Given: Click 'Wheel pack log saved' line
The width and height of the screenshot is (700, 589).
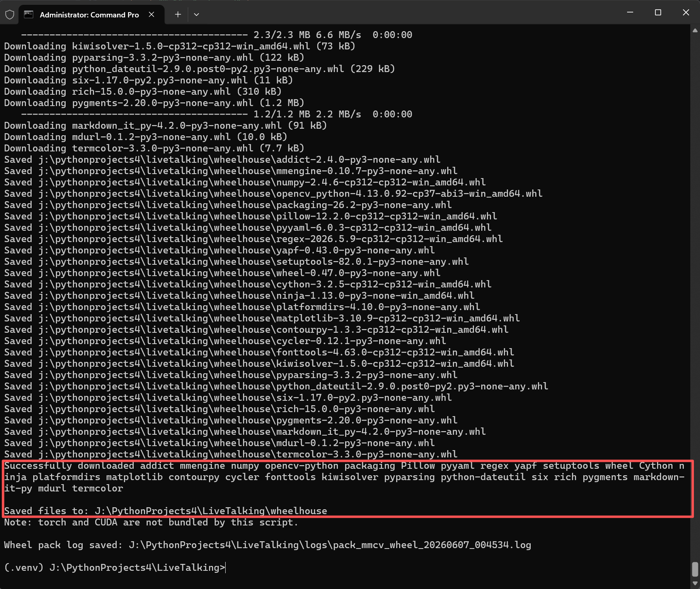Looking at the screenshot, I should pyautogui.click(x=267, y=545).
